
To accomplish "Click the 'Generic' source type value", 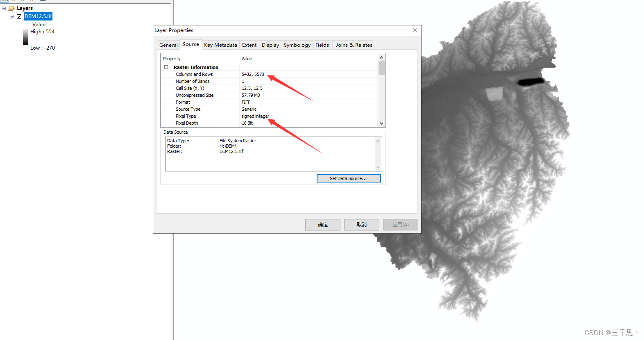I will (249, 109).
